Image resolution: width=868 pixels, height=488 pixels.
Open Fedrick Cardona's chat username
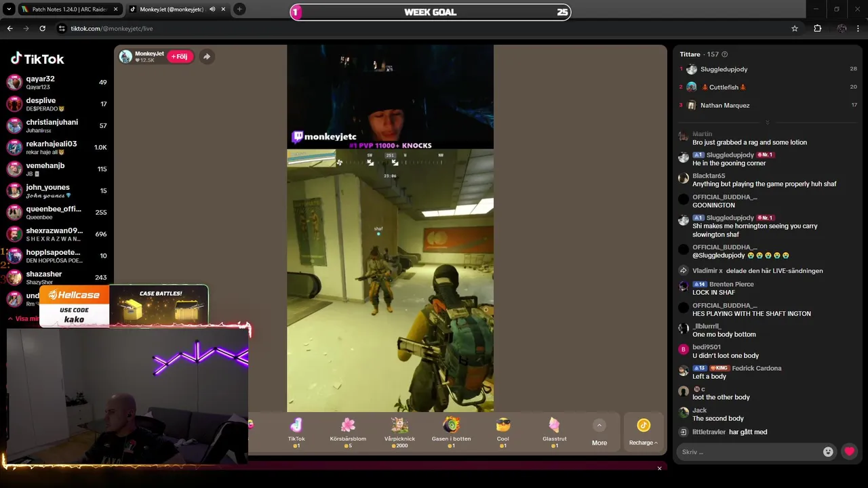pos(757,369)
